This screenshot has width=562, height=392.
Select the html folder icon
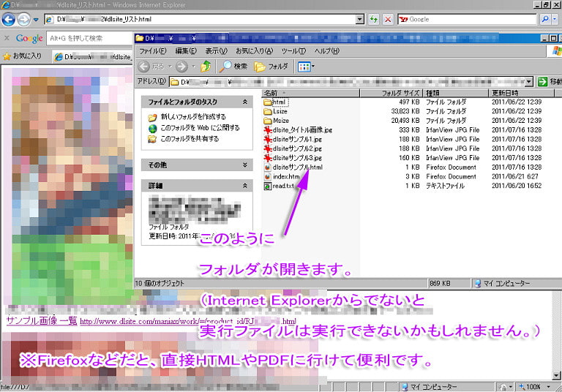coord(267,102)
